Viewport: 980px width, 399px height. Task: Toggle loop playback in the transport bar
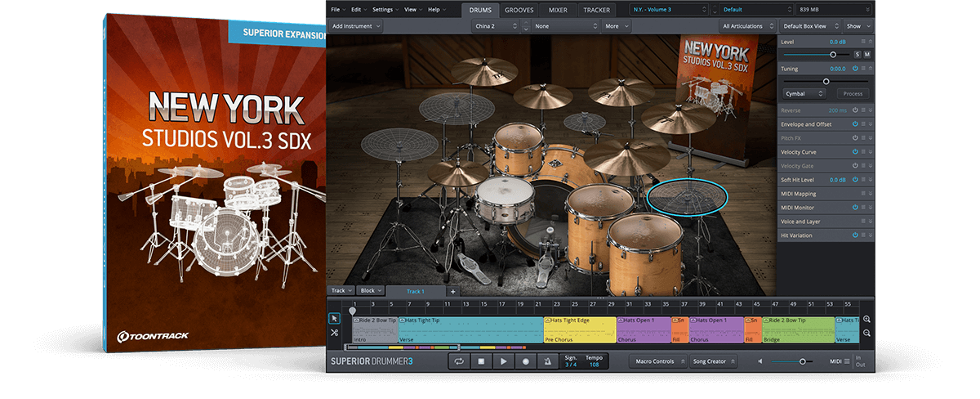click(x=459, y=361)
